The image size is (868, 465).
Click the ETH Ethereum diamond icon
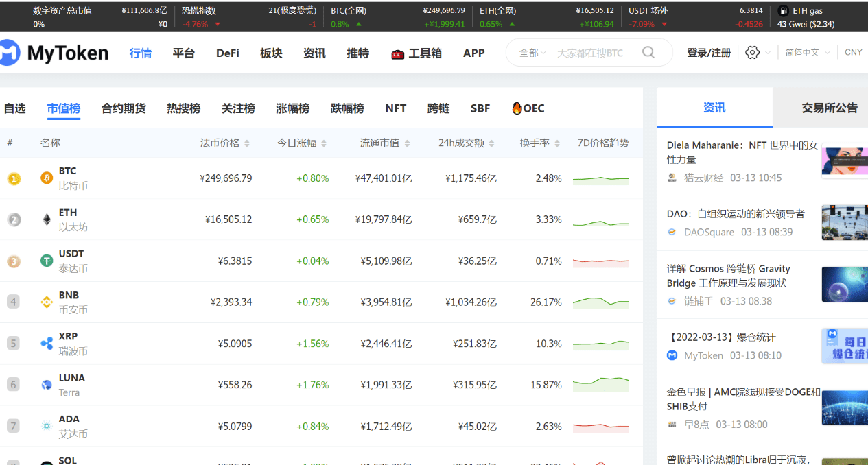coord(46,219)
